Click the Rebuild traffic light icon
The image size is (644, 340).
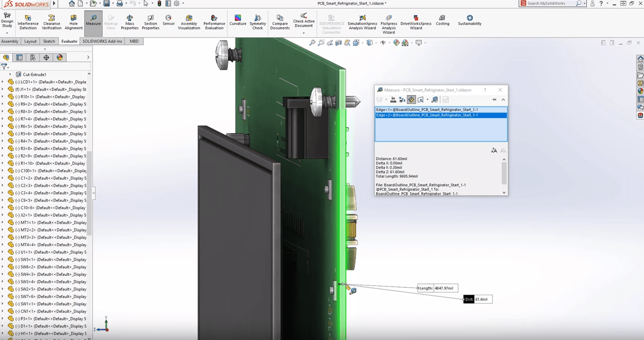tap(159, 4)
